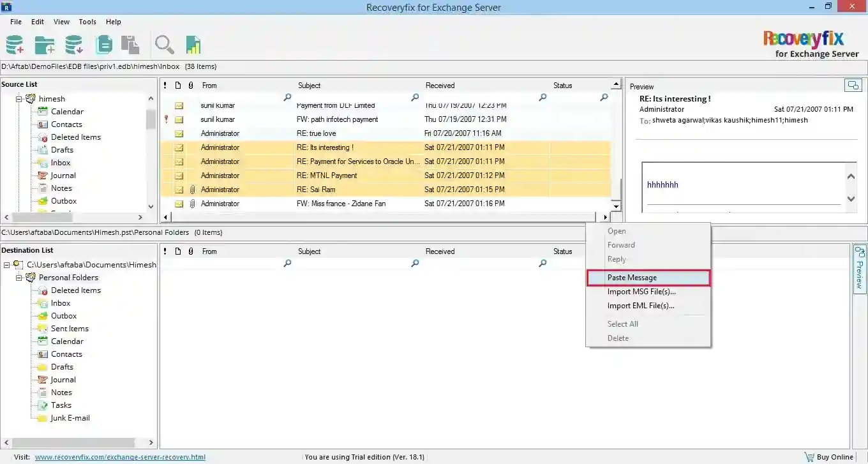Click the envelope icon of RE: true love
868x464 pixels.
click(x=179, y=133)
